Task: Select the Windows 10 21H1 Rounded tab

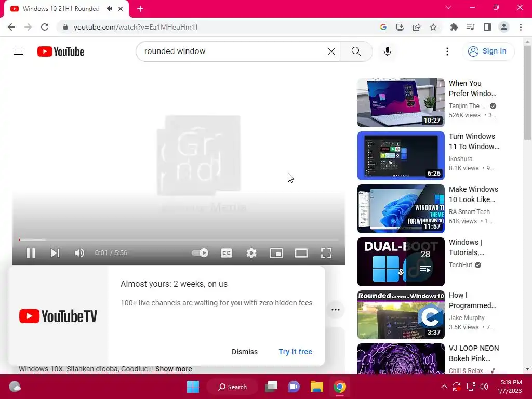Action: pyautogui.click(x=61, y=9)
